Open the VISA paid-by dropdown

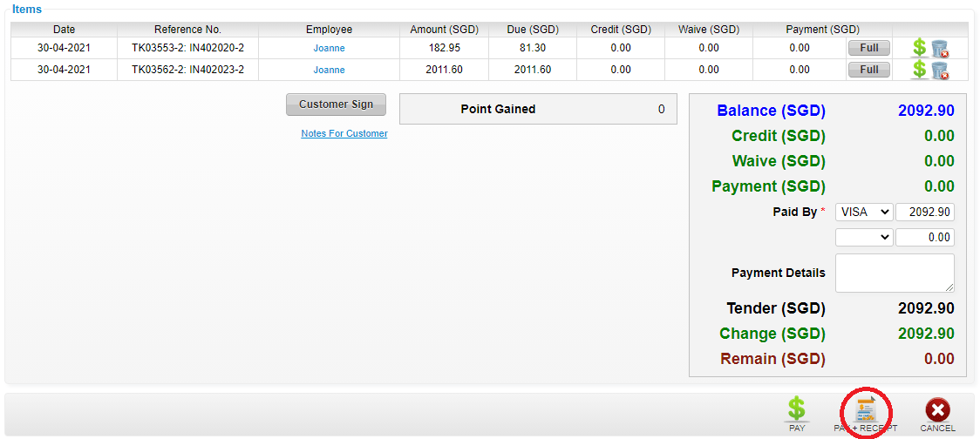864,213
